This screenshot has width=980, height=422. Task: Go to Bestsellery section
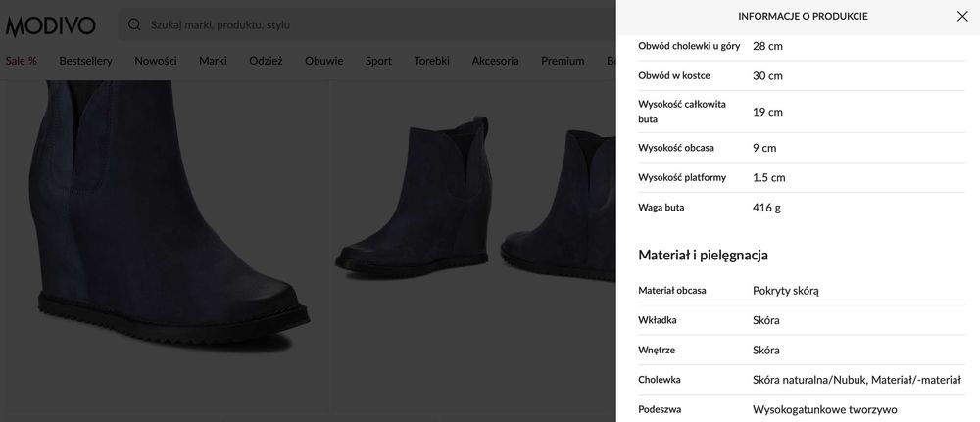tap(85, 61)
